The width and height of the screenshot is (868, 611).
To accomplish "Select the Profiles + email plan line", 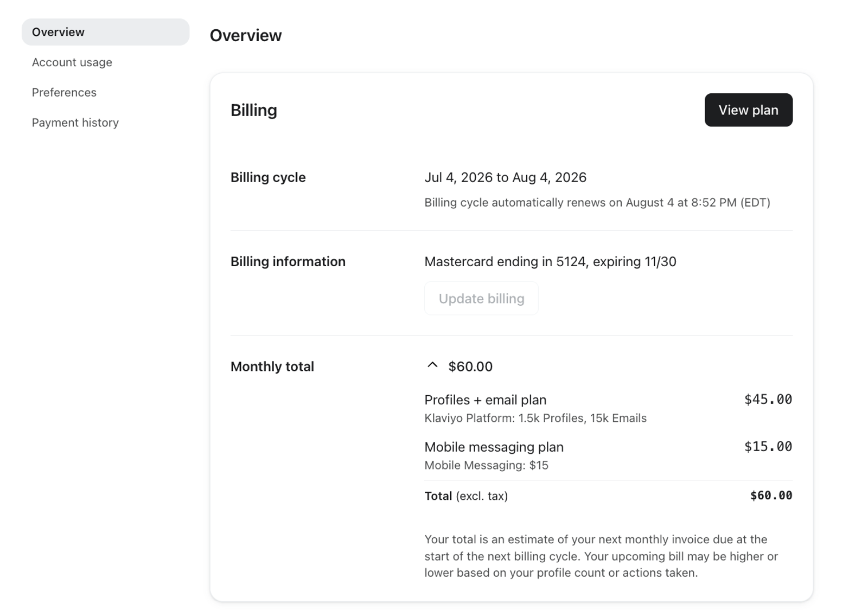I will click(486, 400).
